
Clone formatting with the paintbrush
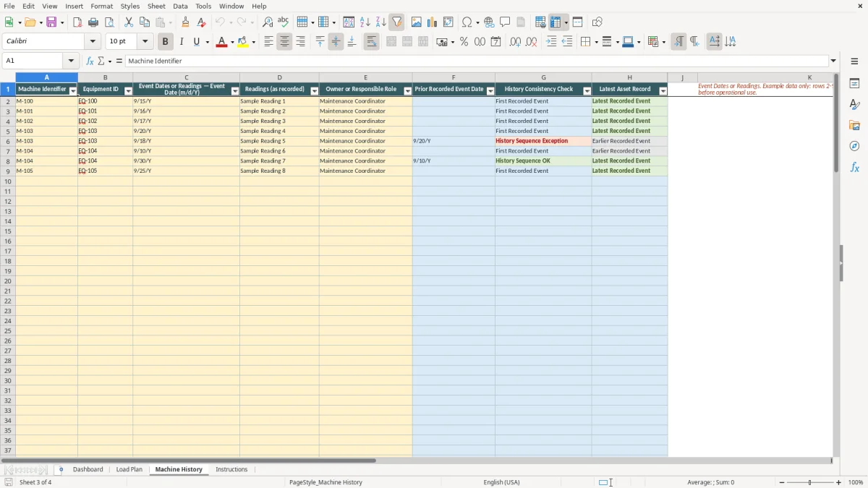coord(186,22)
